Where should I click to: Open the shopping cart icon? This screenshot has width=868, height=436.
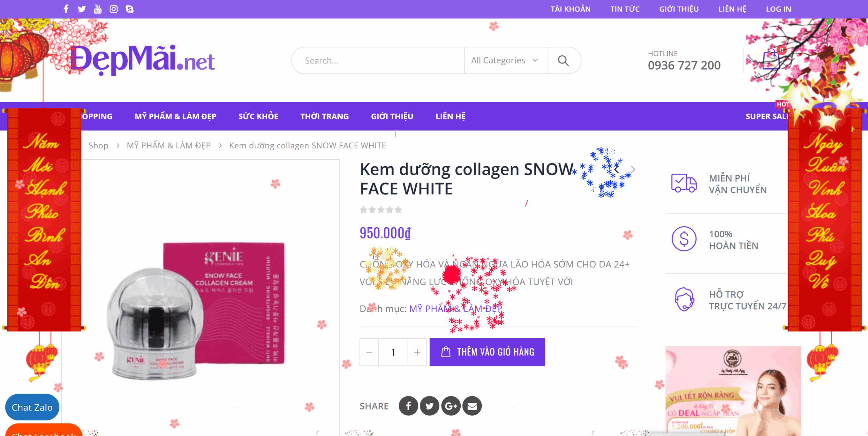coord(772,60)
